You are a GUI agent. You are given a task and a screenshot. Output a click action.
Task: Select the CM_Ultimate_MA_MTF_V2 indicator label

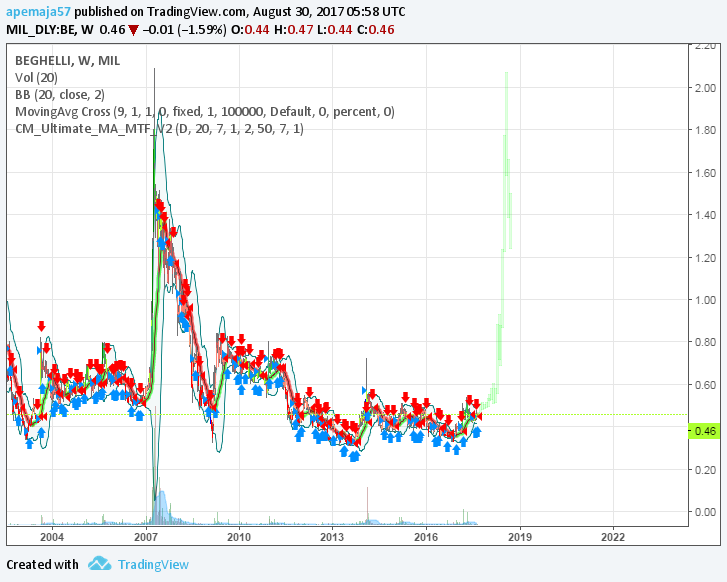[159, 128]
